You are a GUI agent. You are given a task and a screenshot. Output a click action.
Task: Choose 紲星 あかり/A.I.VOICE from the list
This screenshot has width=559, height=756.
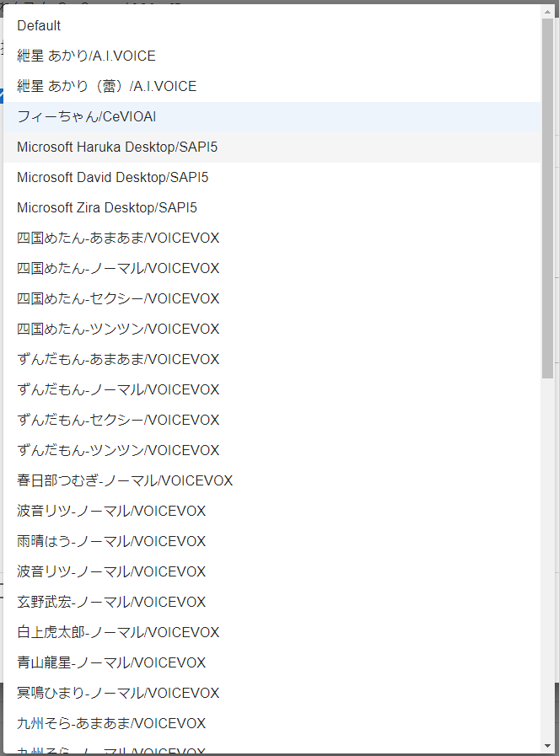[x=86, y=56]
